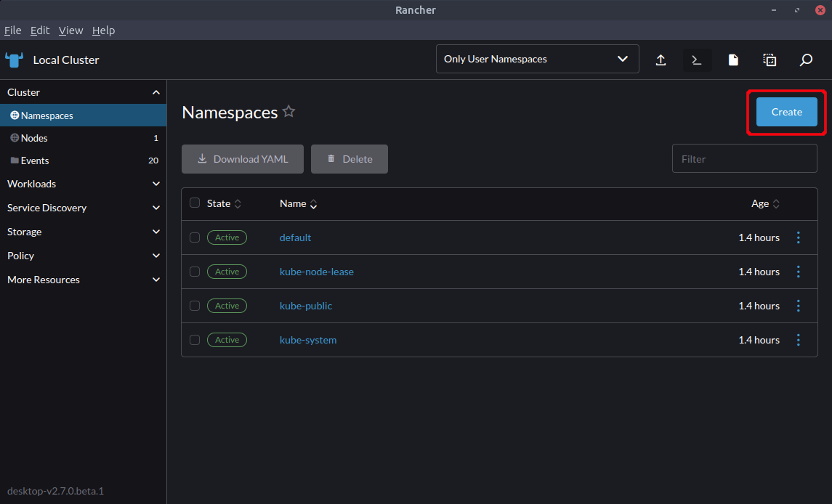Image resolution: width=832 pixels, height=504 pixels.
Task: Check the box for kube-node-lease
Action: (x=195, y=272)
